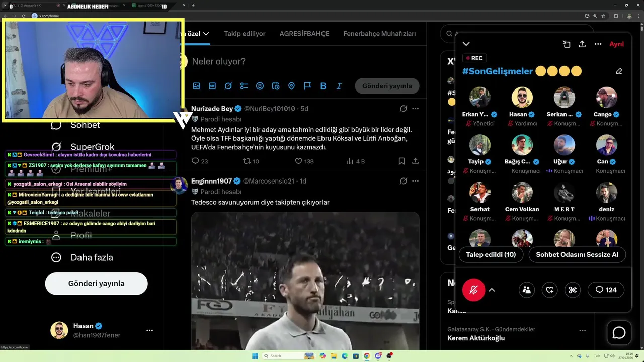Open Grok explain on Nurizade Bey's post
This screenshot has width=644, height=362.
click(403, 109)
